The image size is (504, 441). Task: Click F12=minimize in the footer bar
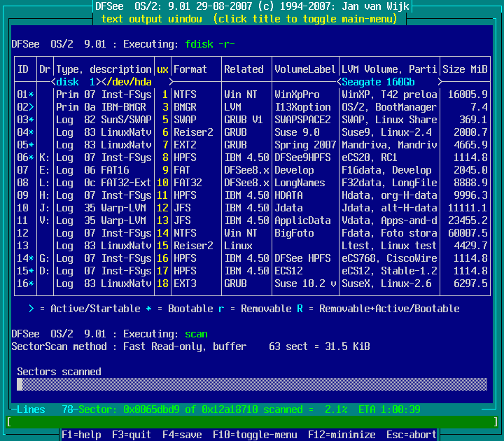(342, 435)
